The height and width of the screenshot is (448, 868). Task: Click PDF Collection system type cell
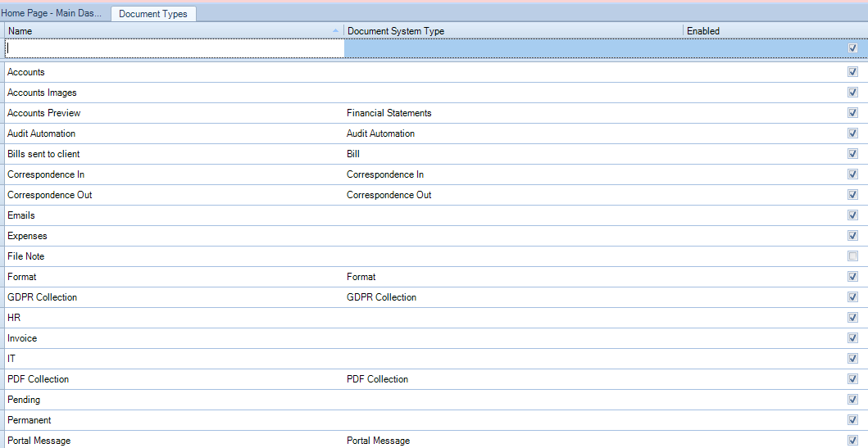[513, 379]
